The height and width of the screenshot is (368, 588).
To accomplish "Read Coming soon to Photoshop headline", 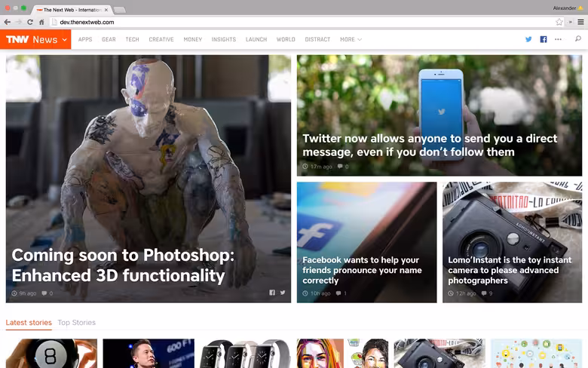I will 123,265.
